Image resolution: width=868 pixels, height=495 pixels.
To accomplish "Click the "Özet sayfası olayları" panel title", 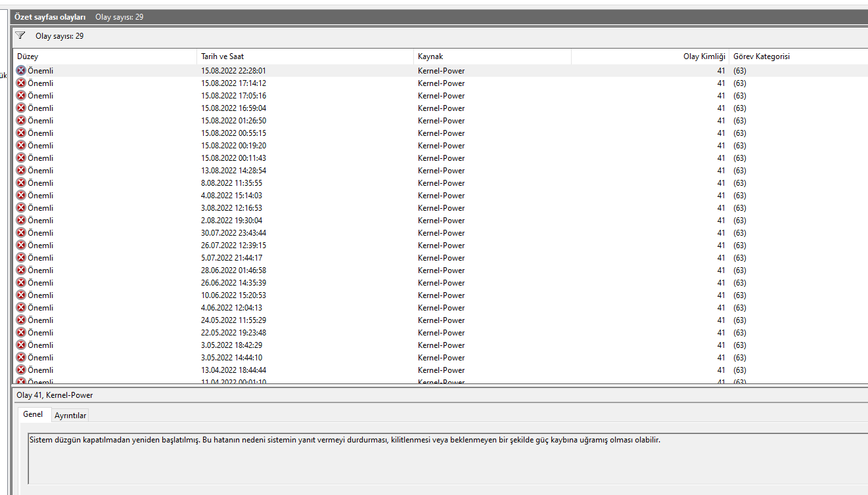I will (50, 17).
